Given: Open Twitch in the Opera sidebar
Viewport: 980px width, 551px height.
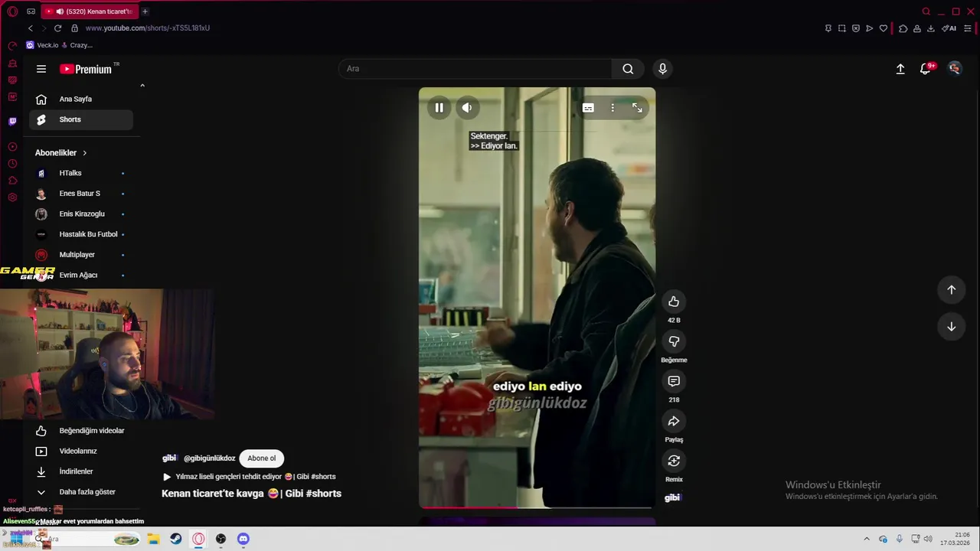Looking at the screenshot, I should point(12,122).
